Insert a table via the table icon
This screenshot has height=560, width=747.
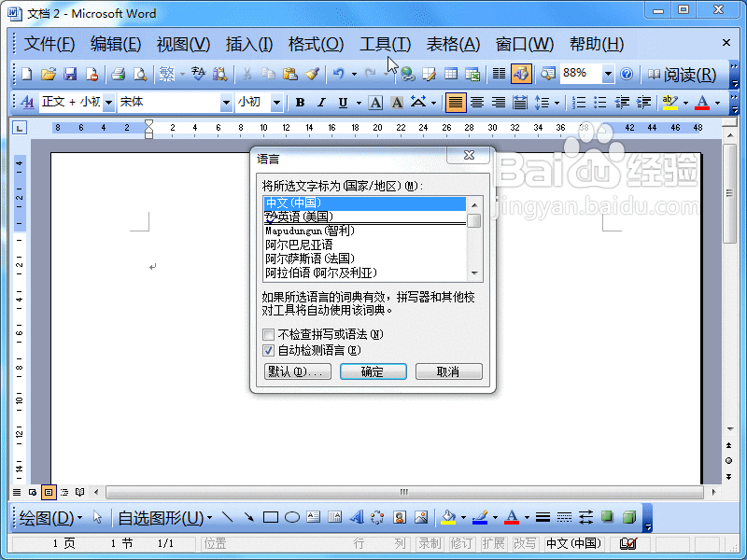click(x=451, y=74)
